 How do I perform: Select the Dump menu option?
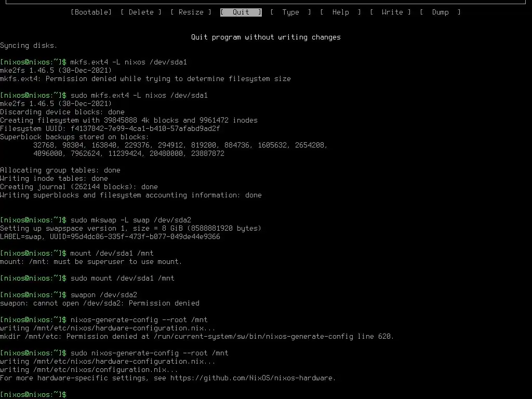[x=441, y=12]
